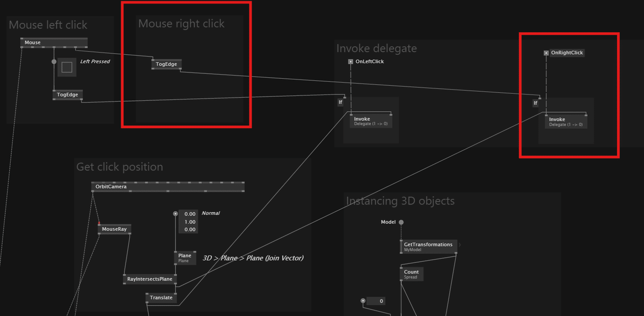Screen dimensions: 644x316
Task: Select the OnRightClick pad label
Action: point(567,53)
